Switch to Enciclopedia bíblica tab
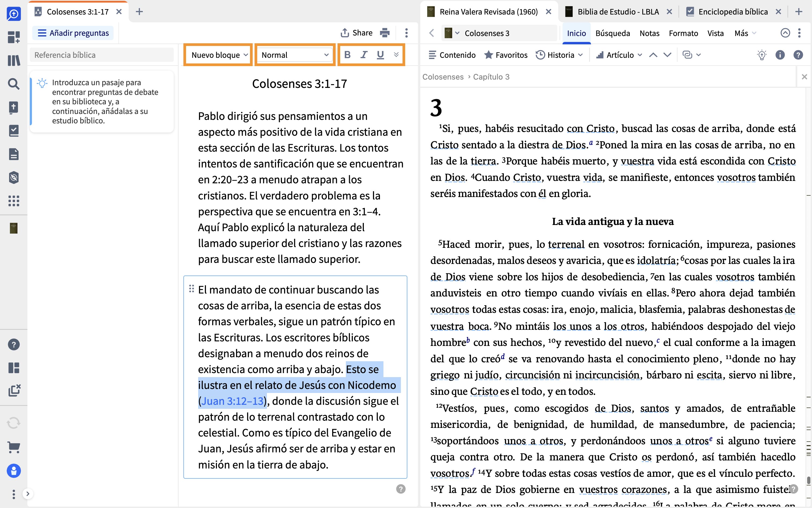 point(733,12)
